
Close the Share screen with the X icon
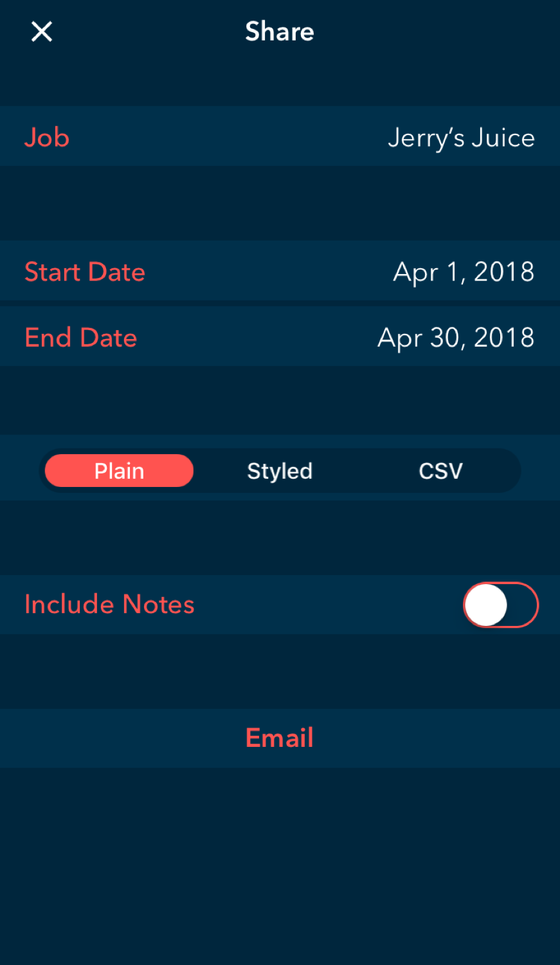[42, 32]
